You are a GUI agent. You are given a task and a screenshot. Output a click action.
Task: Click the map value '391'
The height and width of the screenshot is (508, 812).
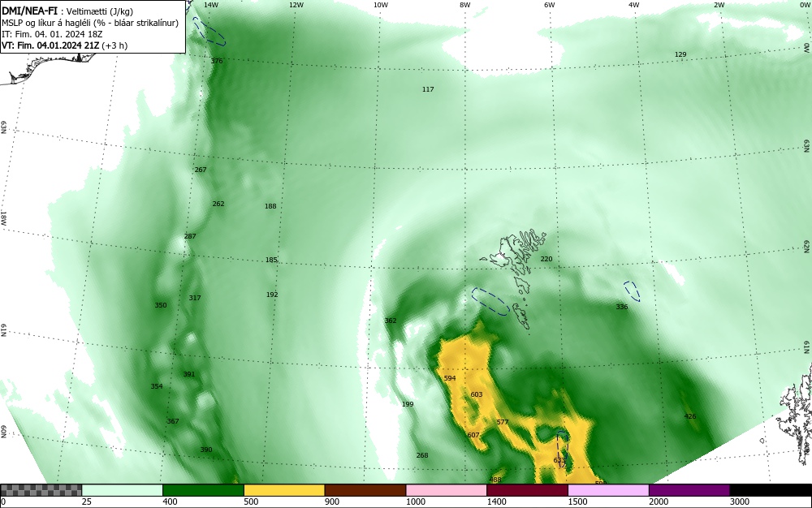tap(189, 374)
